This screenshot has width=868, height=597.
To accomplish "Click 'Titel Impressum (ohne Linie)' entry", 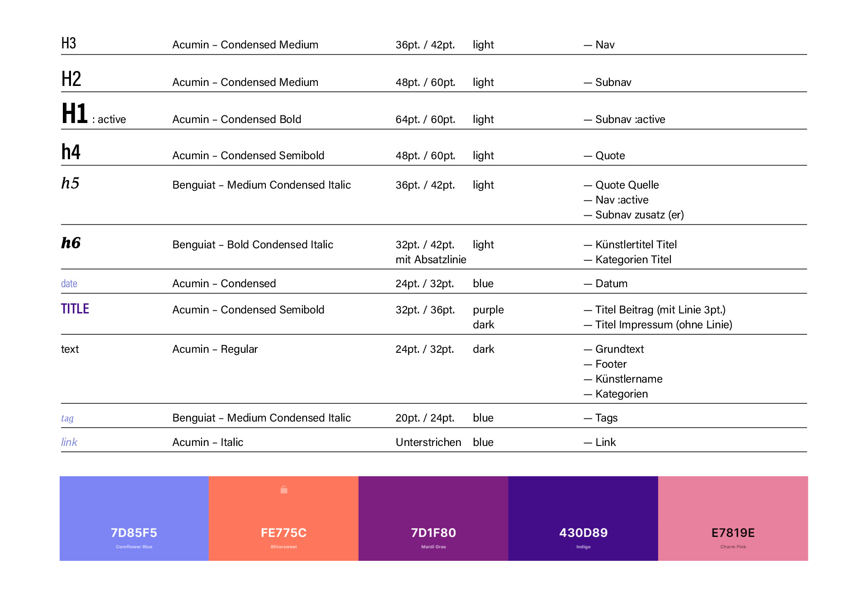I will (663, 325).
